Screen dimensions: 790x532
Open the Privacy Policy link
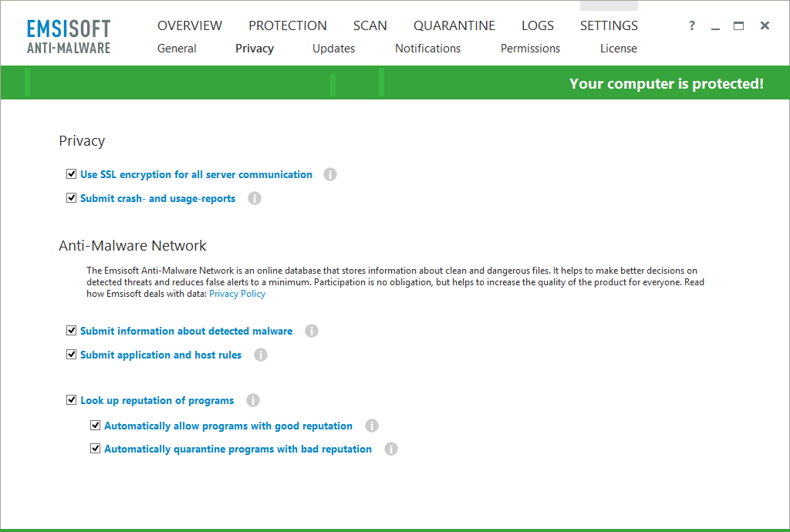238,294
